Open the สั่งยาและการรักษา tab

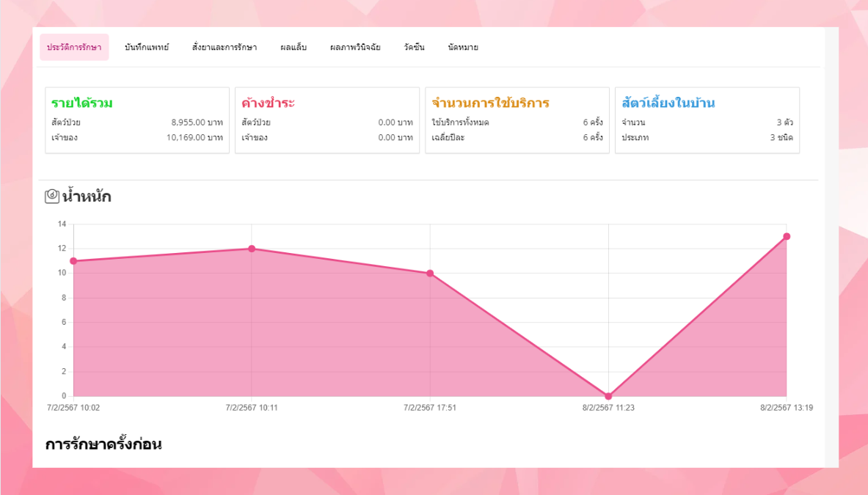[x=225, y=48]
